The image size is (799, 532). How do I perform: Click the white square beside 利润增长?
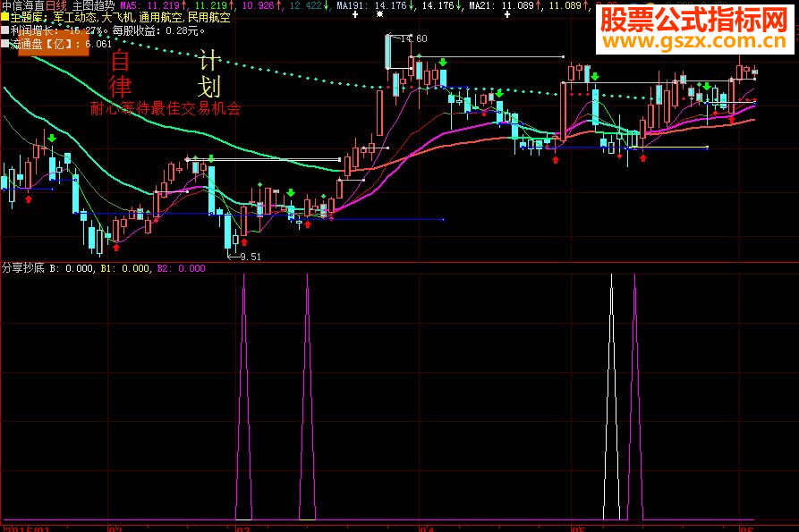pyautogui.click(x=4, y=30)
